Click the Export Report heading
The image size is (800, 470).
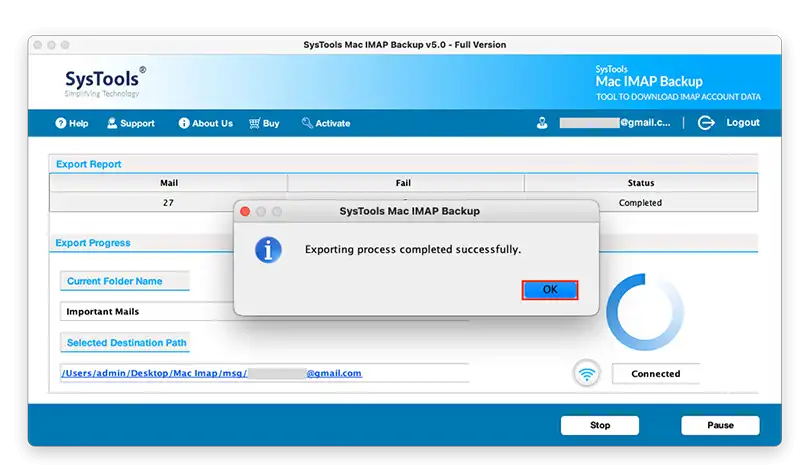tap(89, 164)
